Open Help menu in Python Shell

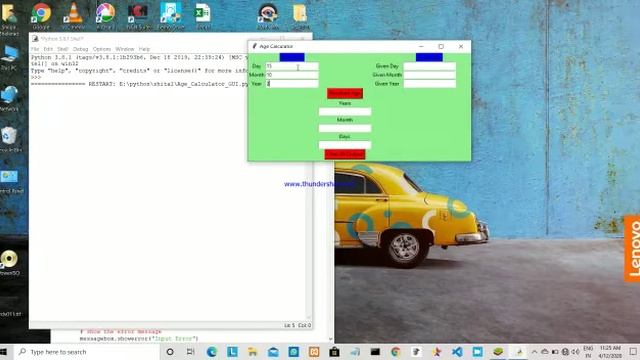(144, 49)
